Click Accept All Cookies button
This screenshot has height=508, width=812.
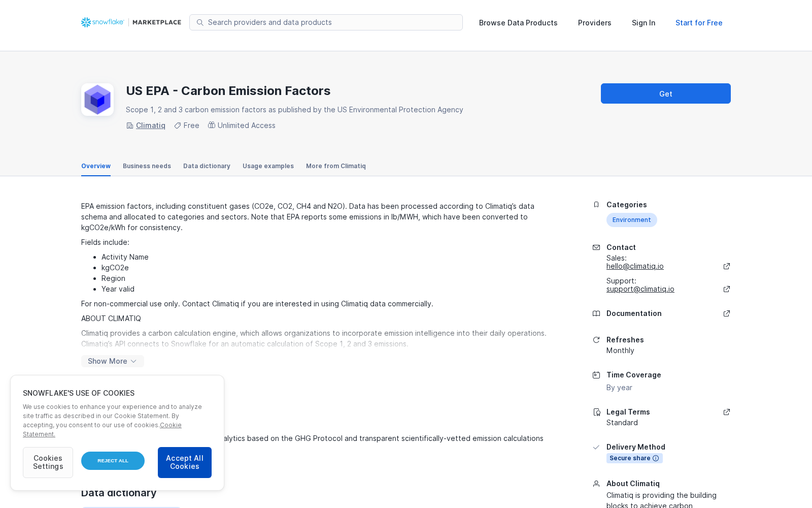(185, 462)
